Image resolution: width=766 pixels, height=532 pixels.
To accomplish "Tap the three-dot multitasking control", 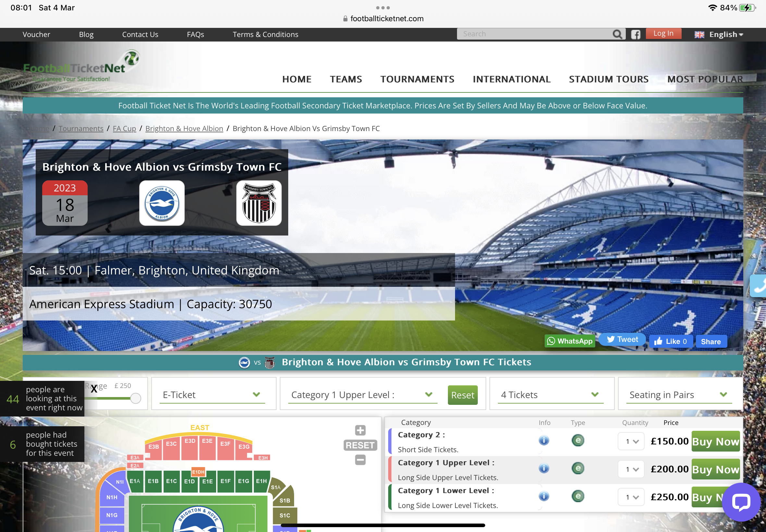I will 383,8.
